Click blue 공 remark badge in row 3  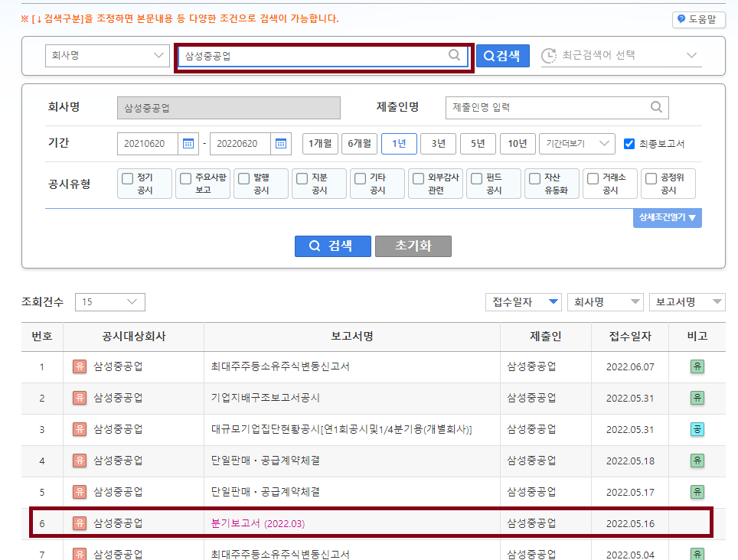click(x=697, y=429)
